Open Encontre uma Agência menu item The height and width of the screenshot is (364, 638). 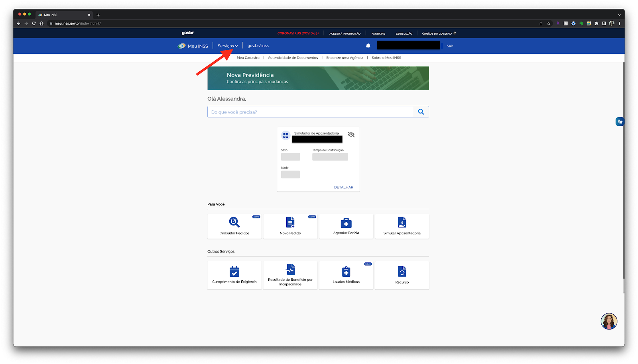tap(345, 58)
